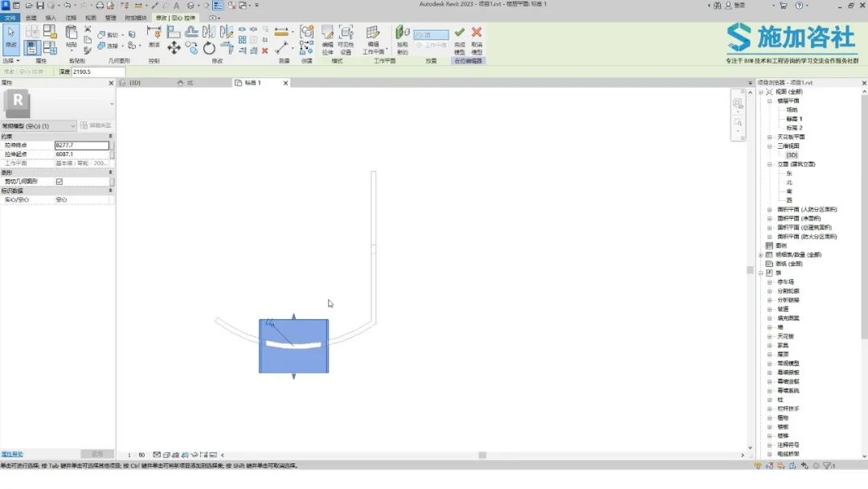This screenshot has height=489, width=868.
Task: Click the 深度 depth input field
Action: click(x=99, y=72)
